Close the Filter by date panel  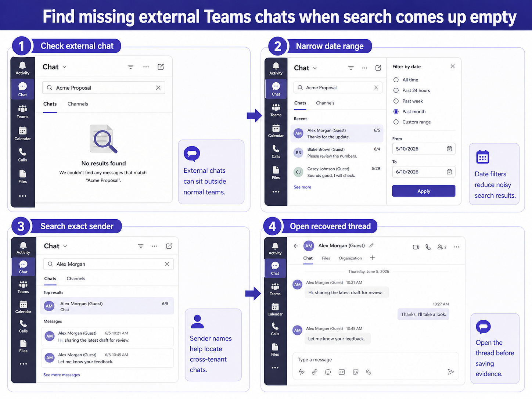coord(452,66)
